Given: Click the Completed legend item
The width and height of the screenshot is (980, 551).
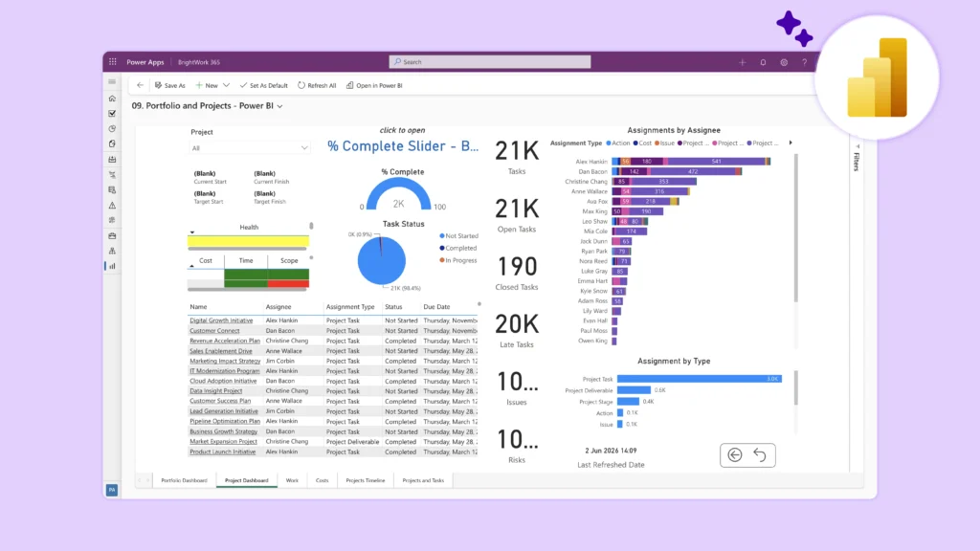Looking at the screenshot, I should [x=458, y=248].
